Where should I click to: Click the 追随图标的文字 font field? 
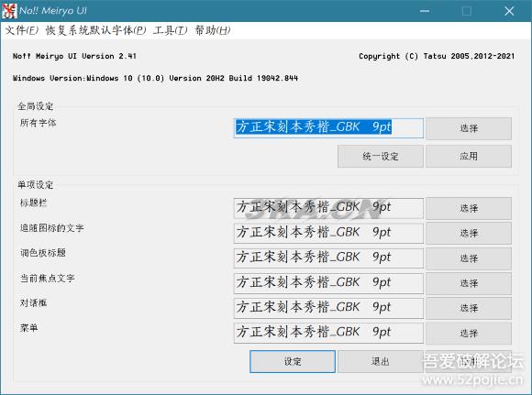pos(328,233)
